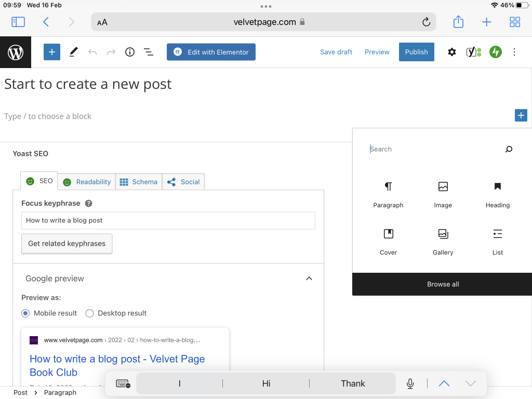Reload the velvetpage.com page
Screen dimensions: 532x399
click(x=426, y=22)
